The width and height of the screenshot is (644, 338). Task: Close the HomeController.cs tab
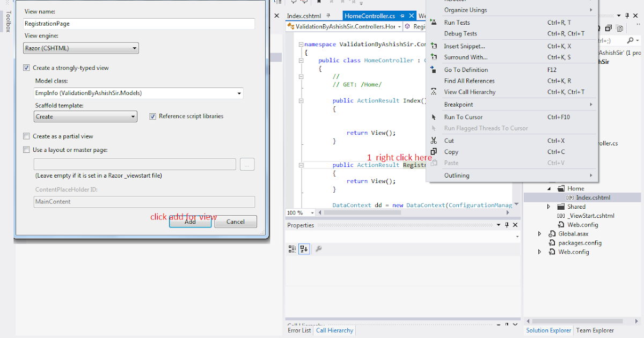click(411, 16)
